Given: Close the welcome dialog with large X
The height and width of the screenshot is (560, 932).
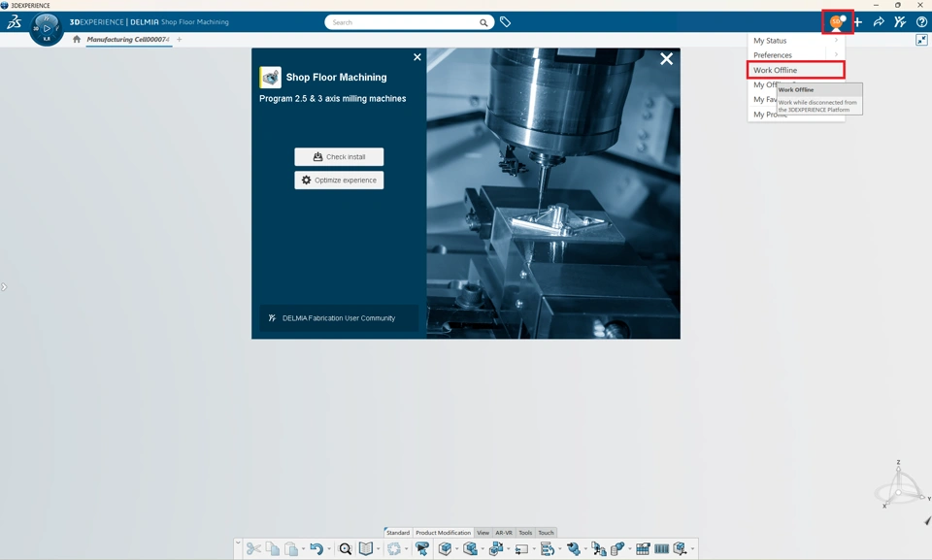Looking at the screenshot, I should (666, 59).
